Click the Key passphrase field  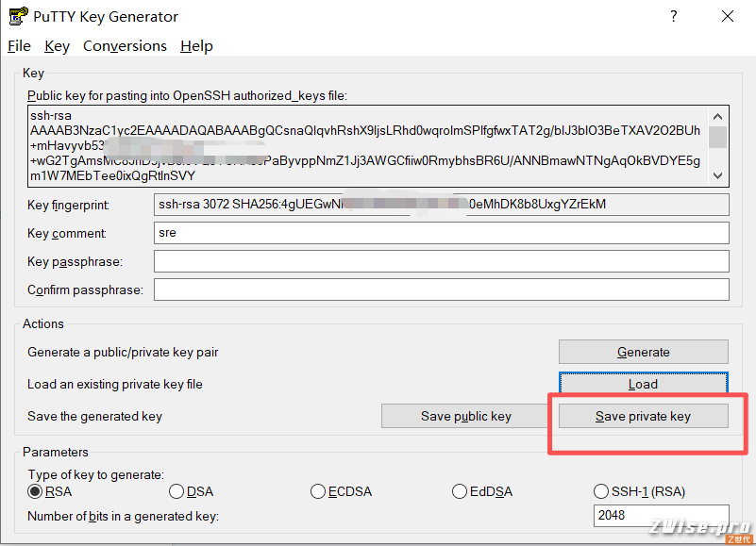click(441, 261)
